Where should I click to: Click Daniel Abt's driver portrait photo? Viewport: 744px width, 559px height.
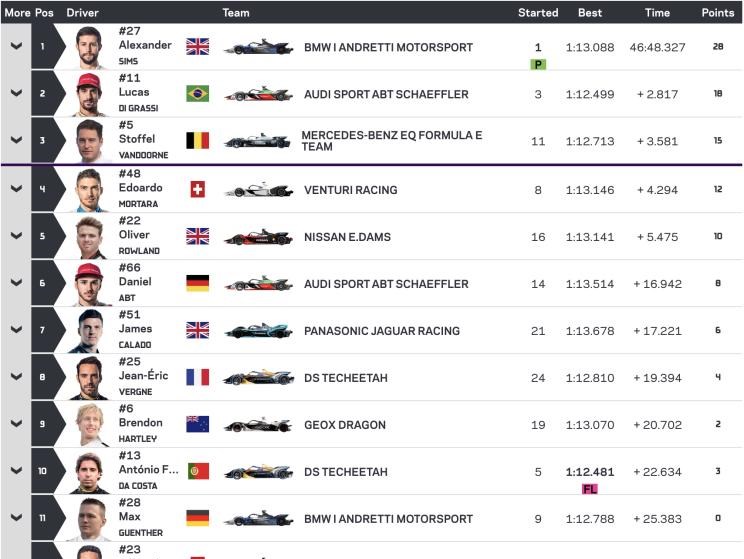point(89,284)
